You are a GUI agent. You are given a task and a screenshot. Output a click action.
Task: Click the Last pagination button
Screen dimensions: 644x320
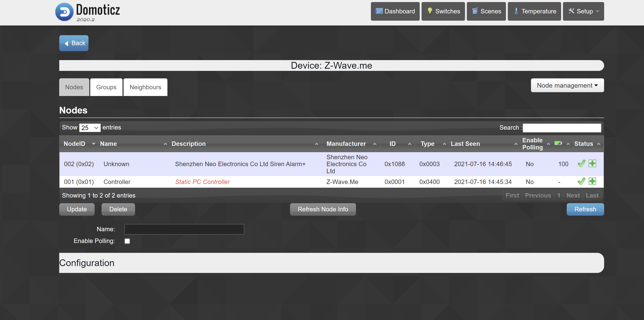592,196
